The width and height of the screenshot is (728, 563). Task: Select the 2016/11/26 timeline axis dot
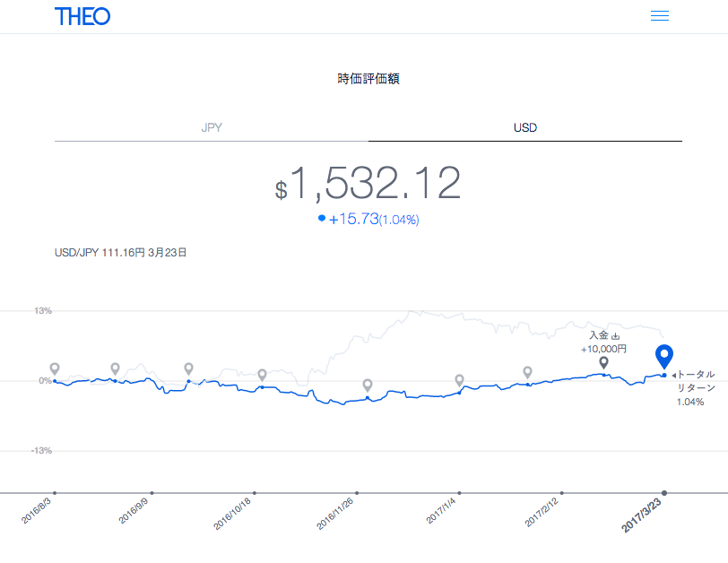click(x=357, y=493)
